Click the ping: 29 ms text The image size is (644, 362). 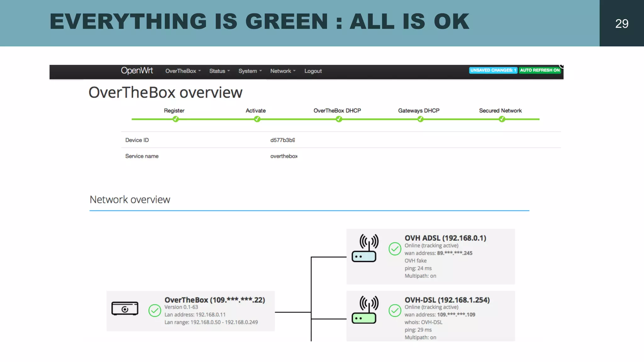(x=418, y=330)
